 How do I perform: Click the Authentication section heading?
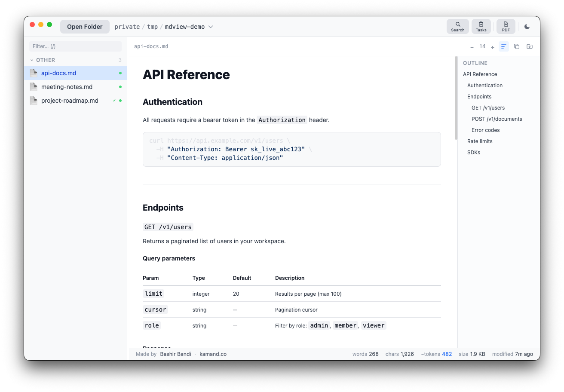click(172, 102)
